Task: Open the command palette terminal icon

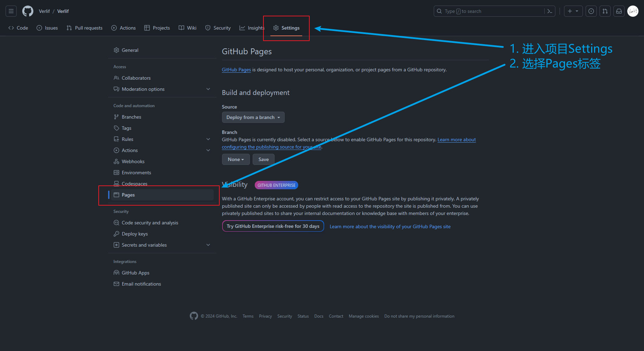Action: [x=549, y=11]
